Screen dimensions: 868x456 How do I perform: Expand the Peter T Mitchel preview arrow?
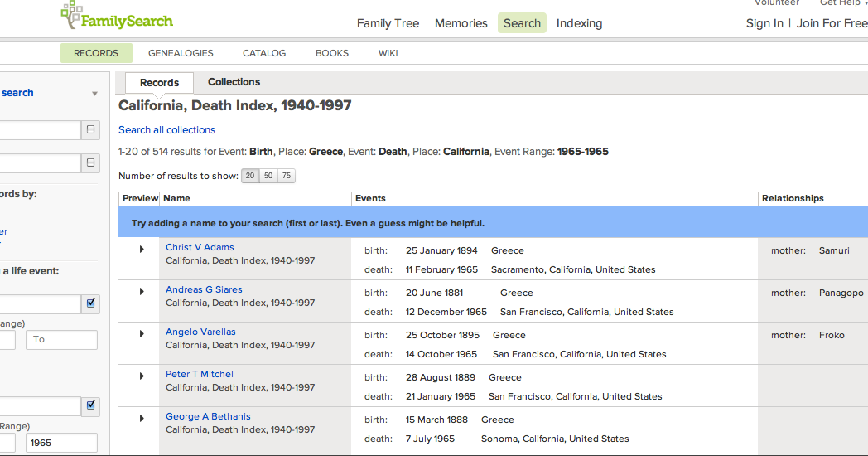point(142,376)
